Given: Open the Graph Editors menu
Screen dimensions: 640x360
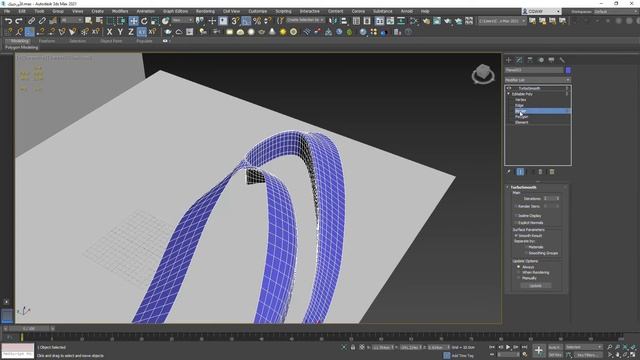Looking at the screenshot, I should tap(176, 11).
